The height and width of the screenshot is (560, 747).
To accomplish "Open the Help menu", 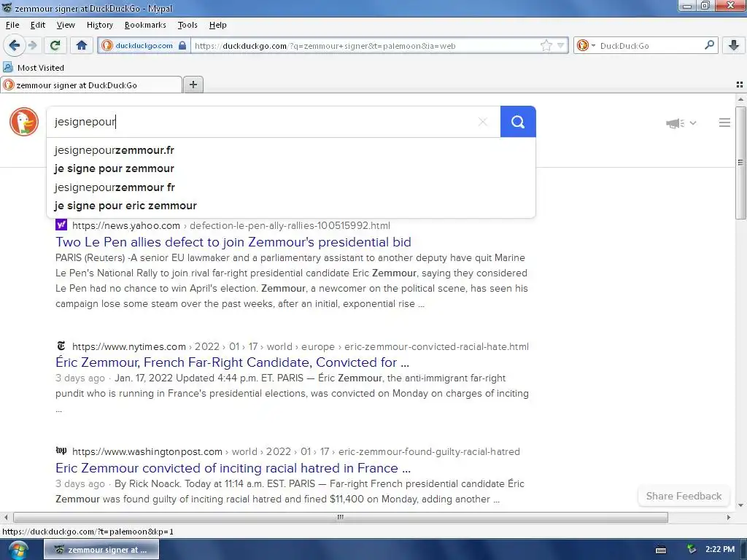I will point(217,25).
